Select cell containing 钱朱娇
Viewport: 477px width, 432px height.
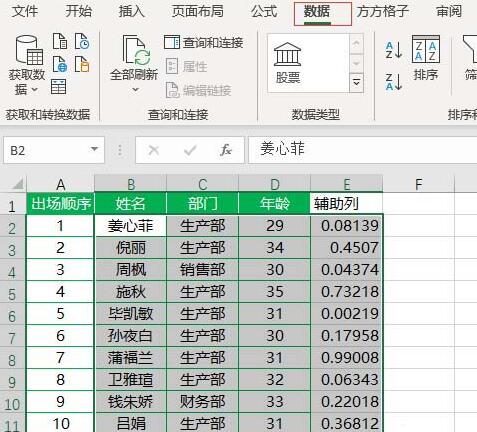coord(131,402)
